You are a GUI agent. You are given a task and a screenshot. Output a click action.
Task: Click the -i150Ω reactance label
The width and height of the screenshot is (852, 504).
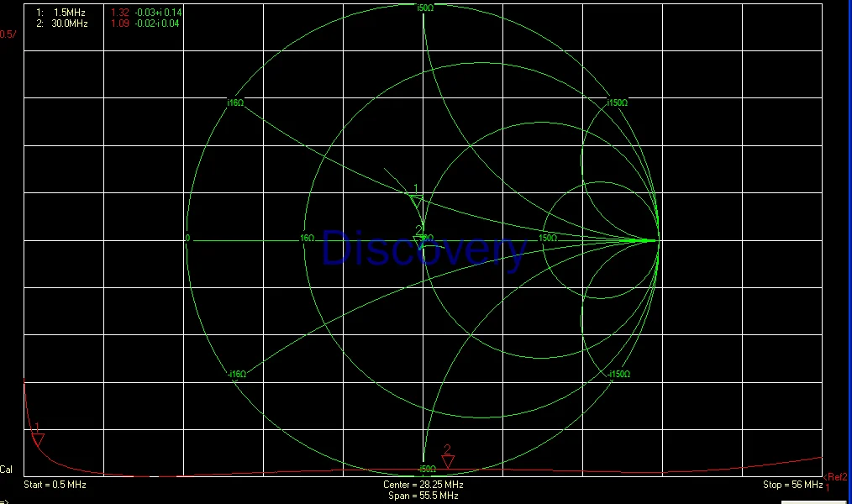coord(619,374)
